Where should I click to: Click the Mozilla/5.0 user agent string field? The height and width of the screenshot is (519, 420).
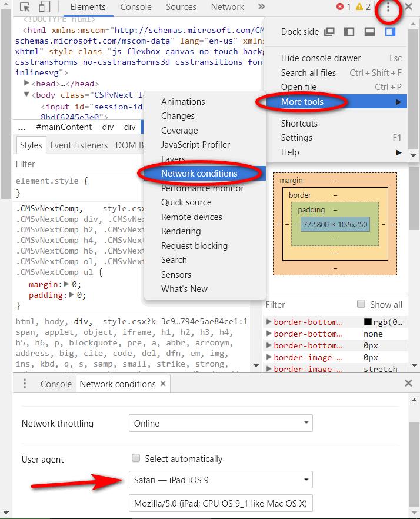tap(221, 504)
